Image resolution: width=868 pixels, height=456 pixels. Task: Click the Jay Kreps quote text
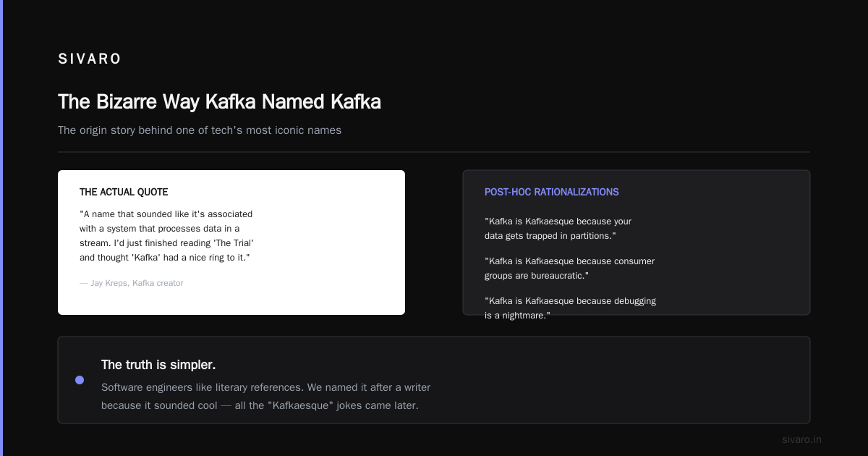click(x=166, y=236)
